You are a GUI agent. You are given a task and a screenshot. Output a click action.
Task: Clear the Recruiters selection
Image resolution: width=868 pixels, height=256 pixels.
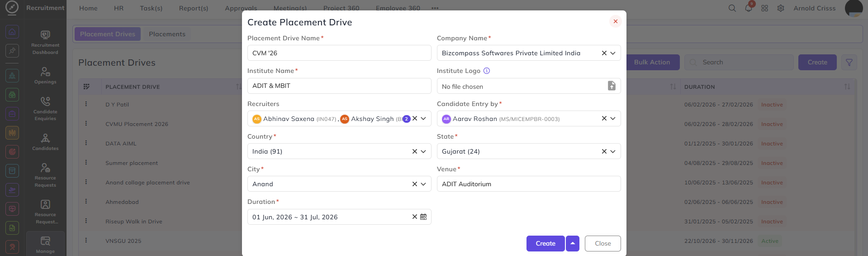[x=415, y=118]
